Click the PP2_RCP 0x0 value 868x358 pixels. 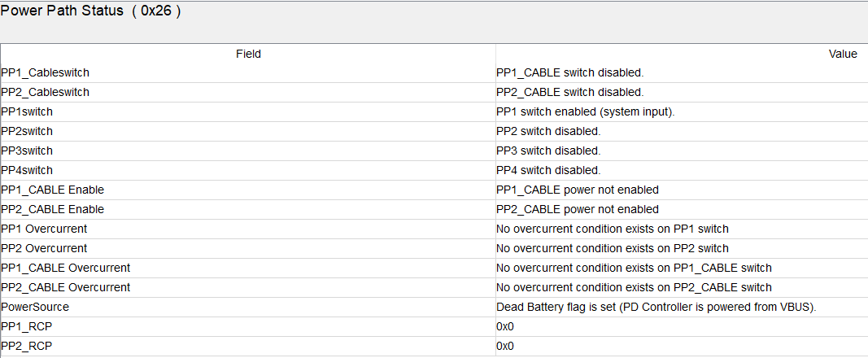[x=505, y=347]
